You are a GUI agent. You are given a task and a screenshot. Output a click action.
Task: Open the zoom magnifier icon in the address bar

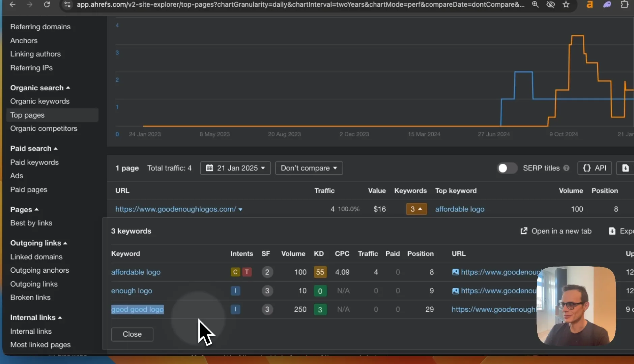click(x=535, y=4)
